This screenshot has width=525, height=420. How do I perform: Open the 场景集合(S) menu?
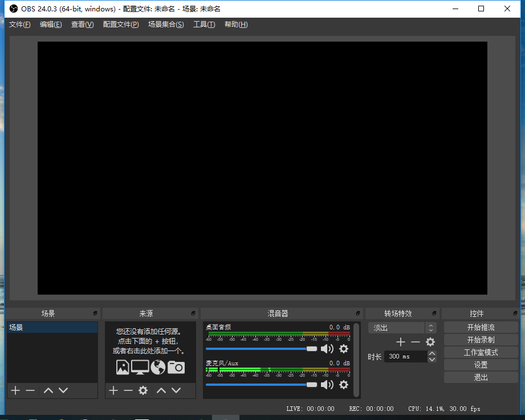[166, 25]
